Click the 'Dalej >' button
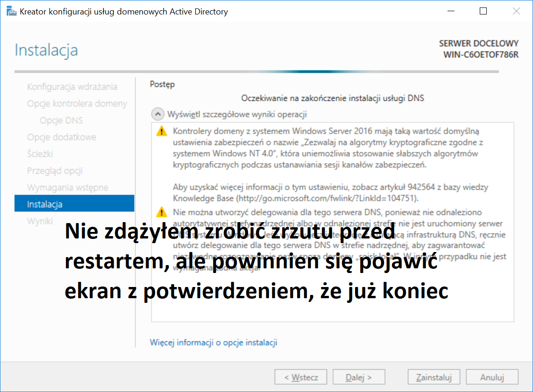The height and width of the screenshot is (392, 533). click(x=359, y=377)
